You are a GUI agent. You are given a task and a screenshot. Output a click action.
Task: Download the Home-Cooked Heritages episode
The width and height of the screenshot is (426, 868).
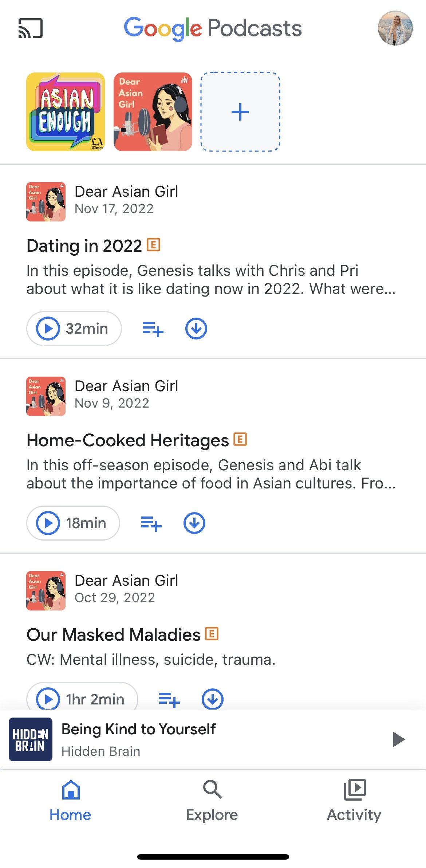pos(194,523)
